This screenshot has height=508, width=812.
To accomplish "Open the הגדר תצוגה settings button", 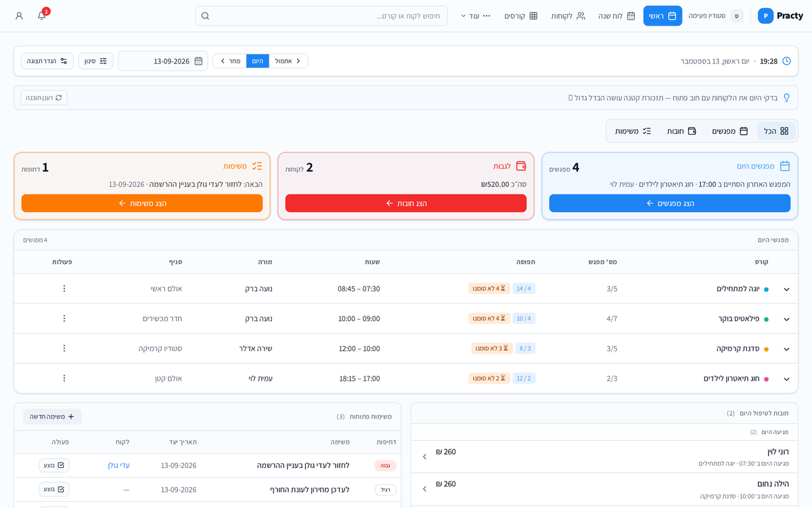I will (47, 61).
